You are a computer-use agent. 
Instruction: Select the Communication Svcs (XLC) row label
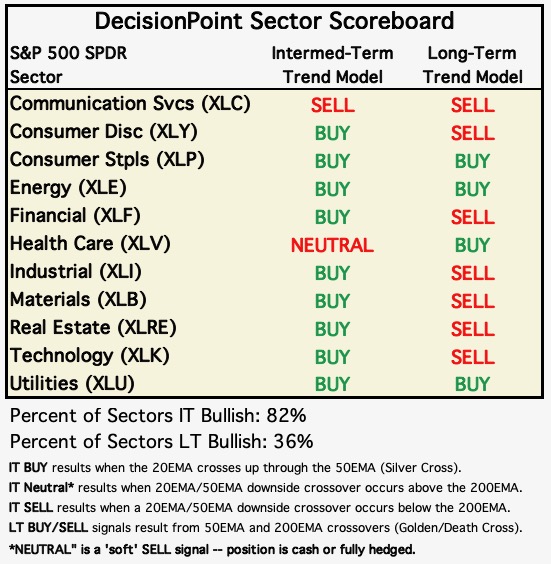[x=130, y=104]
